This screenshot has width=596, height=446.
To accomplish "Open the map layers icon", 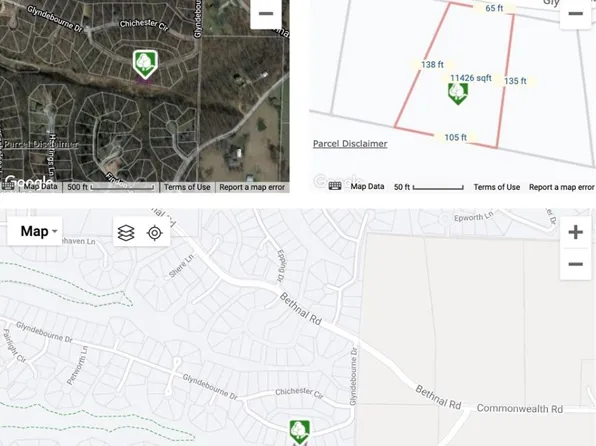I will (126, 233).
